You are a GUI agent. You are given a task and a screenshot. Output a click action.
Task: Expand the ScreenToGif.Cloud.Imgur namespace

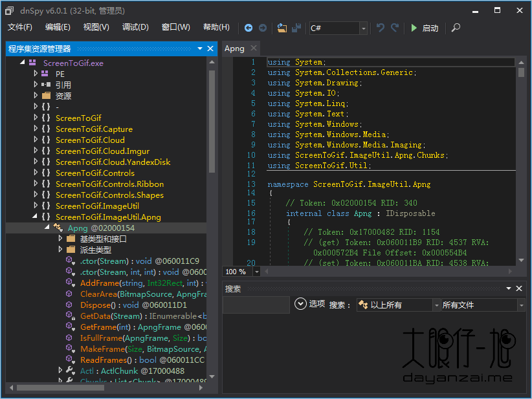click(36, 151)
